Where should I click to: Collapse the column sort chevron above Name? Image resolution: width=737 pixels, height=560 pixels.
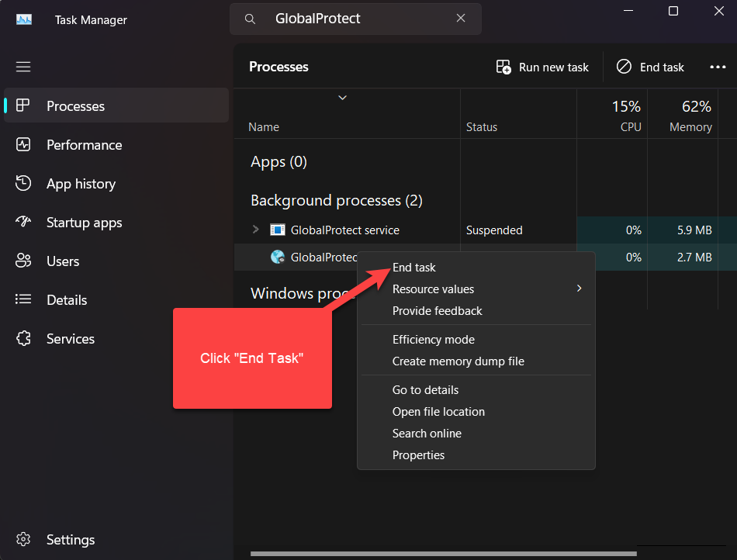pyautogui.click(x=342, y=98)
